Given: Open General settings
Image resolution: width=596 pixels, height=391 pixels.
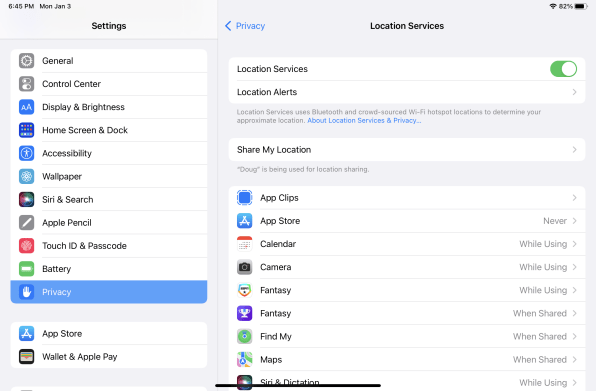Looking at the screenshot, I should [109, 61].
